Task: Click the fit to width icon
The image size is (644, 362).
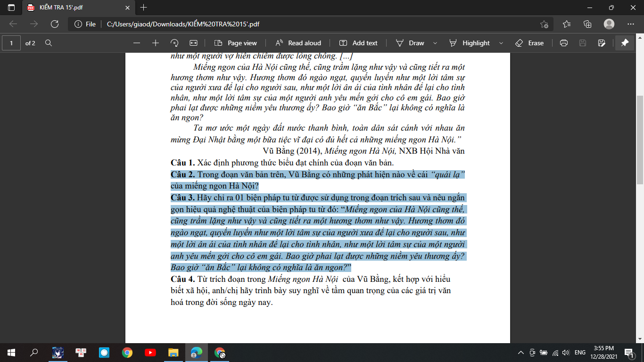Action: coord(193,43)
